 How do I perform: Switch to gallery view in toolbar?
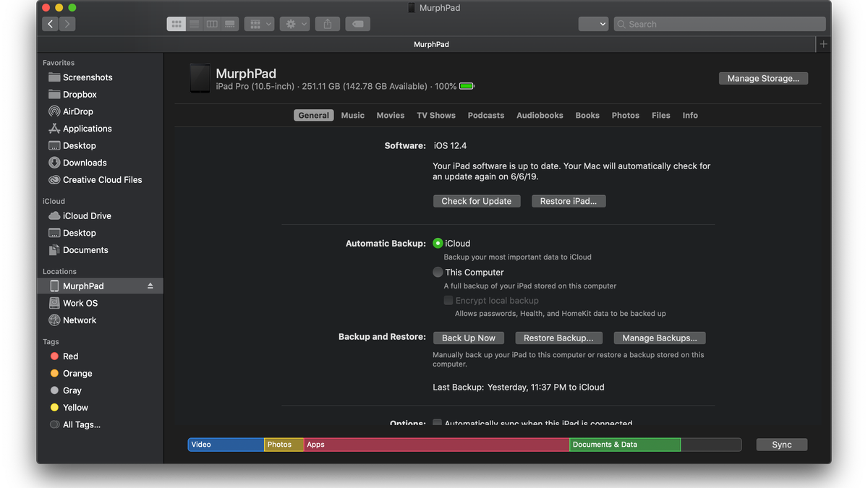coord(230,24)
